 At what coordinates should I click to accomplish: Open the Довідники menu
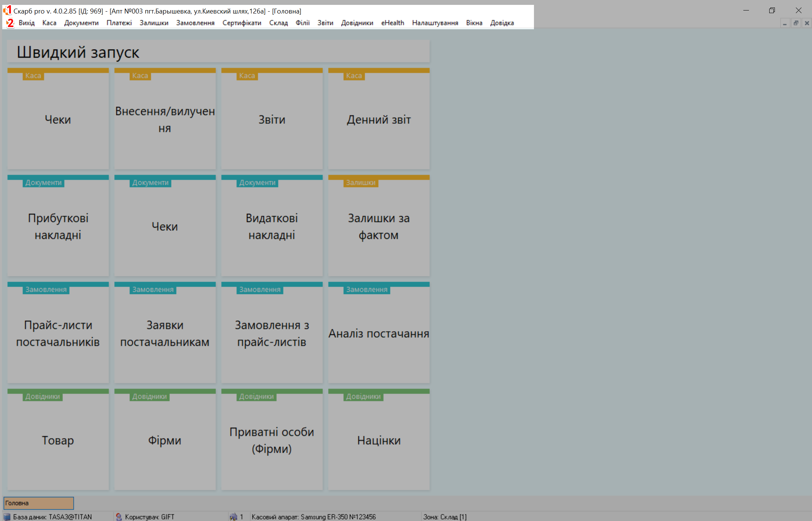click(x=357, y=23)
